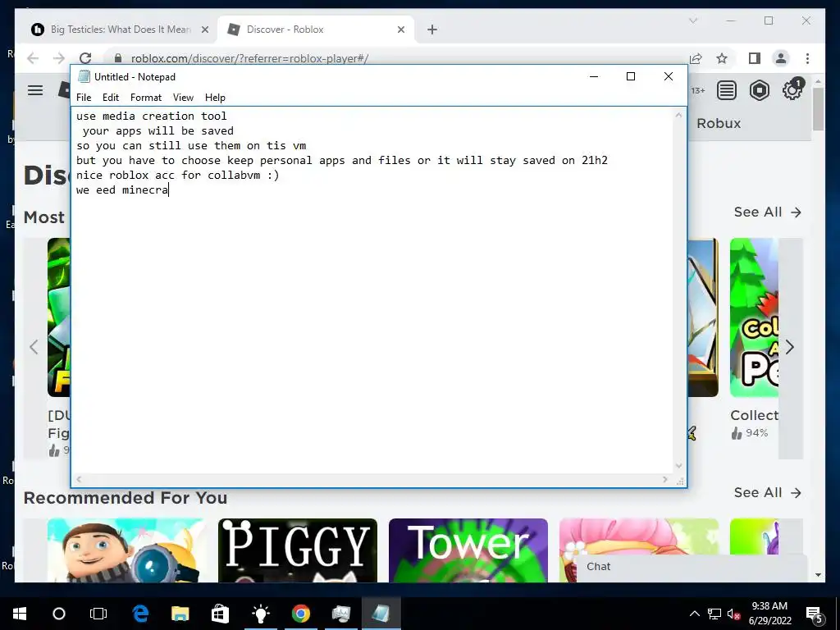The height and width of the screenshot is (630, 840).
Task: Switch to Notepad on taskbar
Action: click(x=381, y=614)
